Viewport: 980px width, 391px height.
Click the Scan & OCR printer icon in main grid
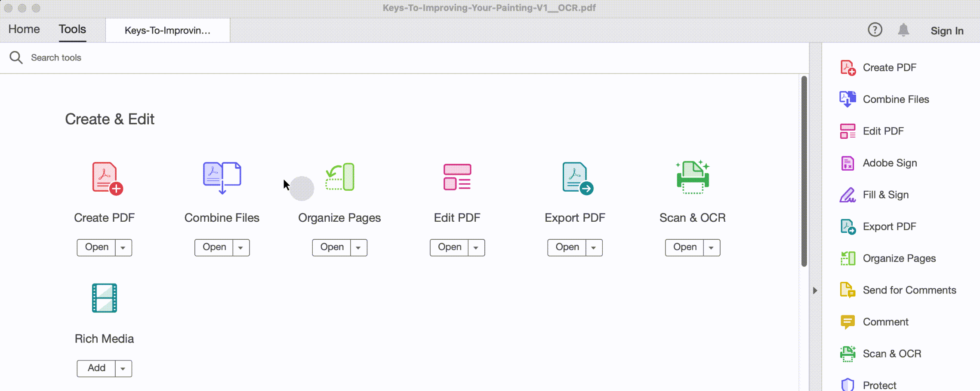point(693,177)
